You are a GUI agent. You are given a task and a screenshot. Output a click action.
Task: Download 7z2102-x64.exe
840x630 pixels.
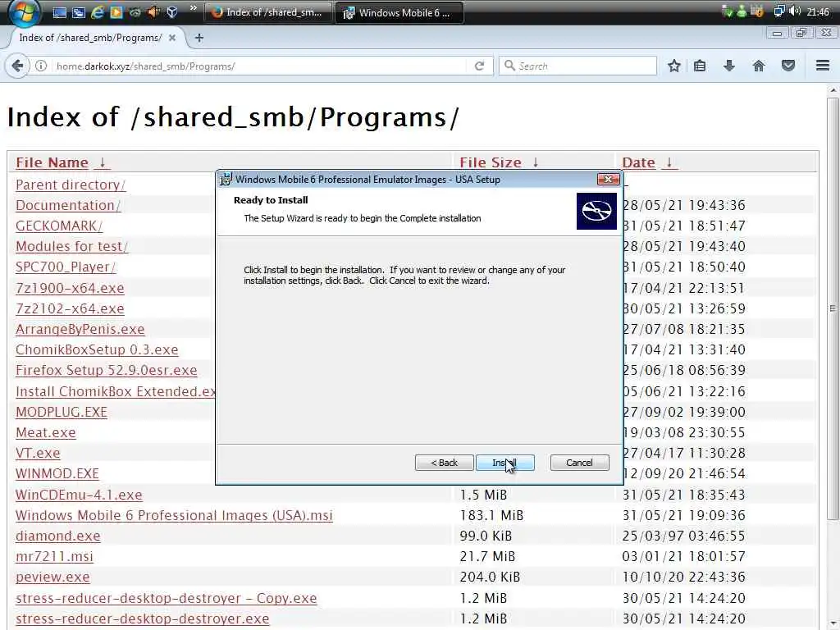tap(70, 308)
